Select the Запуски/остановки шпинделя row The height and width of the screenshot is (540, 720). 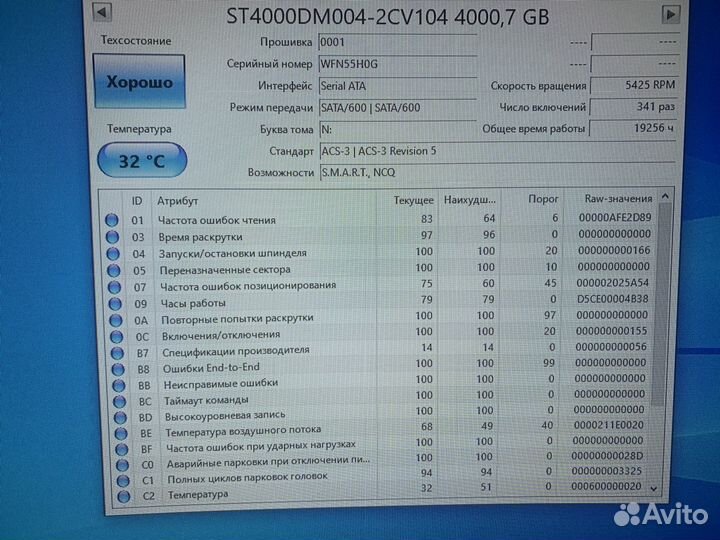point(380,252)
